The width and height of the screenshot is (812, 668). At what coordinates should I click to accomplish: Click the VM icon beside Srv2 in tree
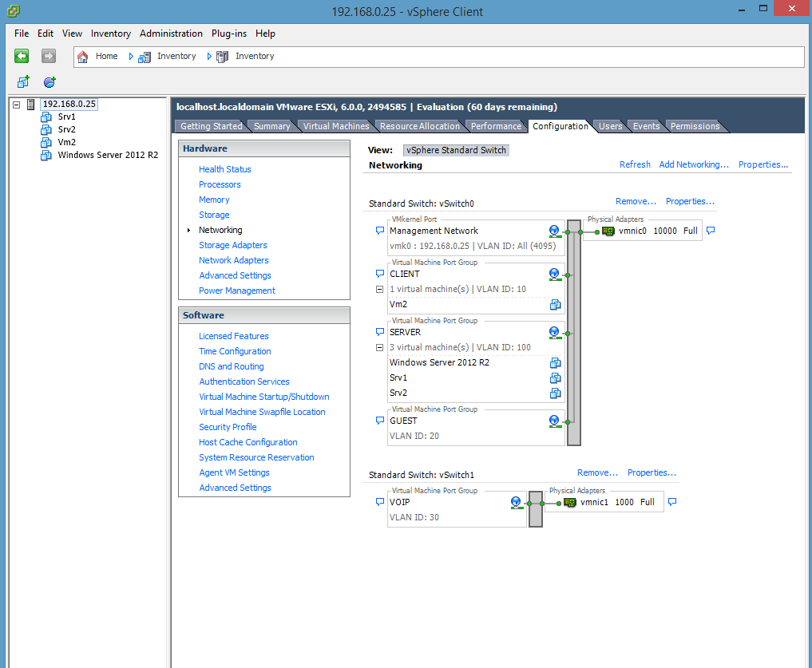click(46, 129)
